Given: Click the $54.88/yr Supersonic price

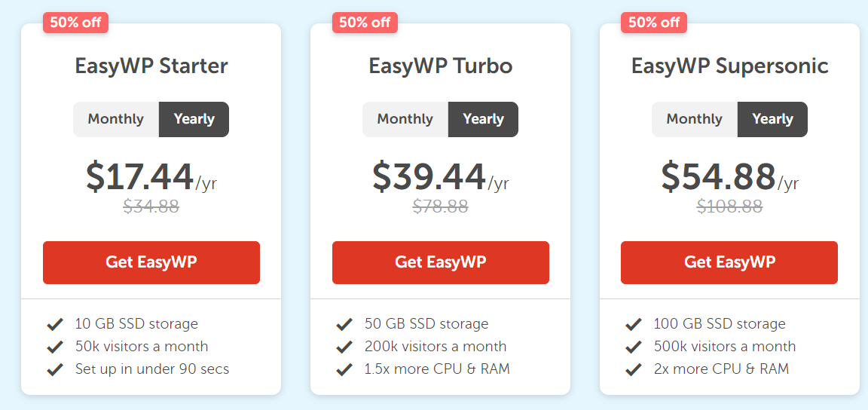Looking at the screenshot, I should (x=729, y=176).
